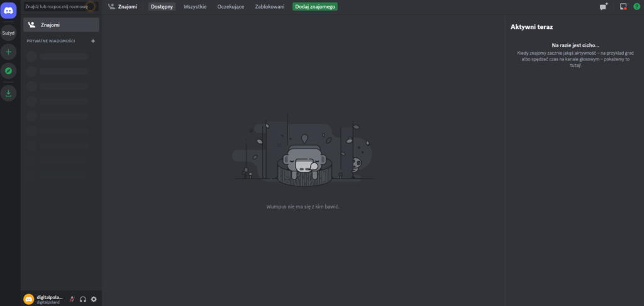
Task: Switch to Zablokowani tab
Action: [x=269, y=6]
